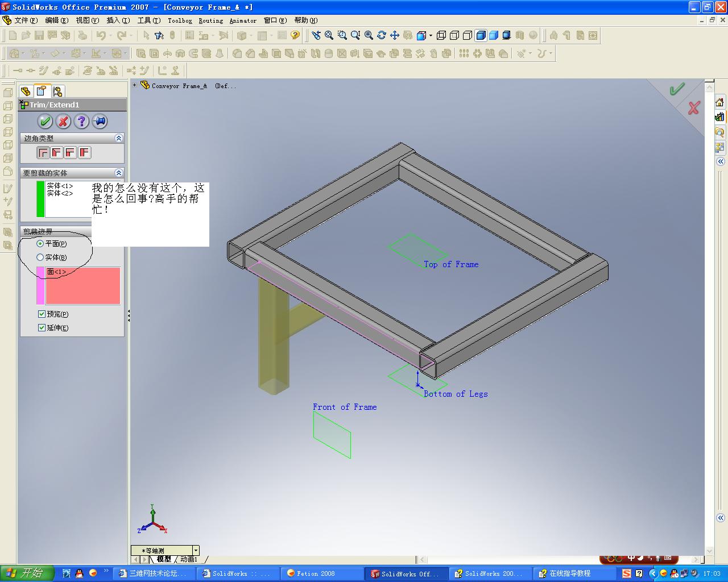Switch to the Fetion 2008 taskbar window
Image resolution: width=728 pixels, height=582 pixels.
[323, 574]
